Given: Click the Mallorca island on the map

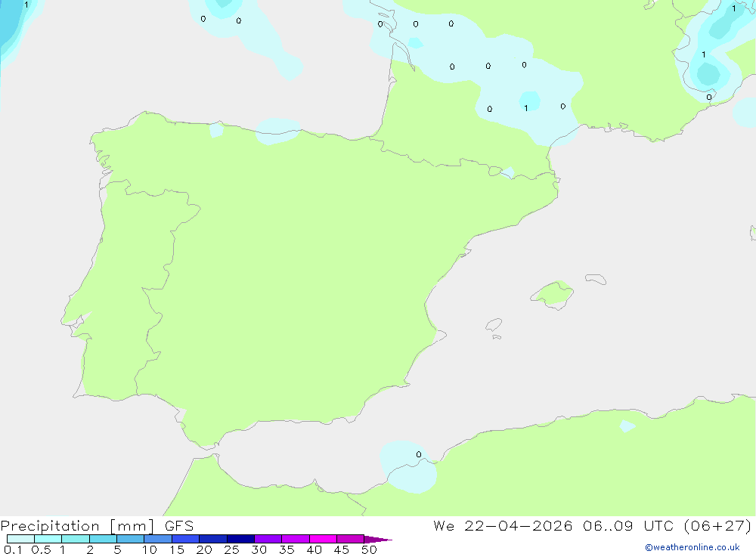Looking at the screenshot, I should point(553,294).
